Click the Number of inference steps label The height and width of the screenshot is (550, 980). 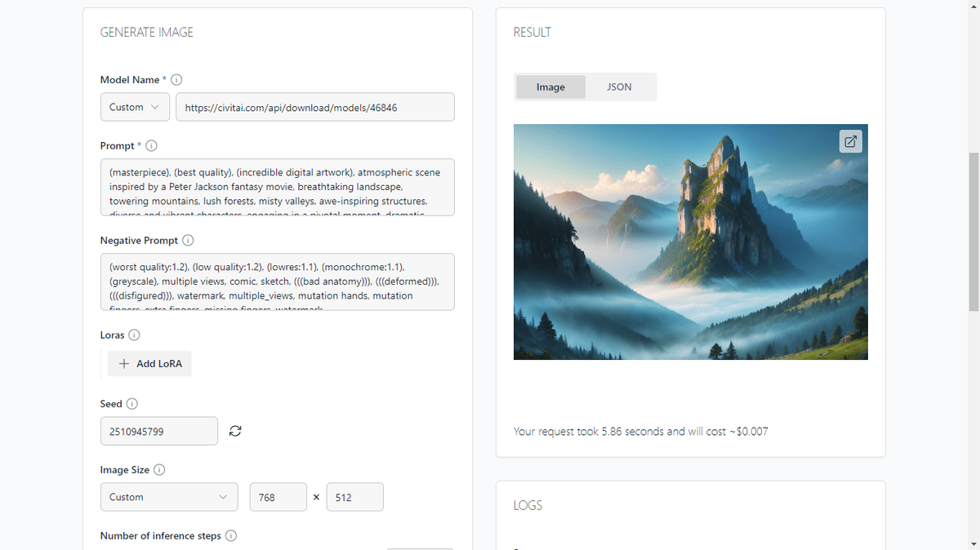(161, 536)
